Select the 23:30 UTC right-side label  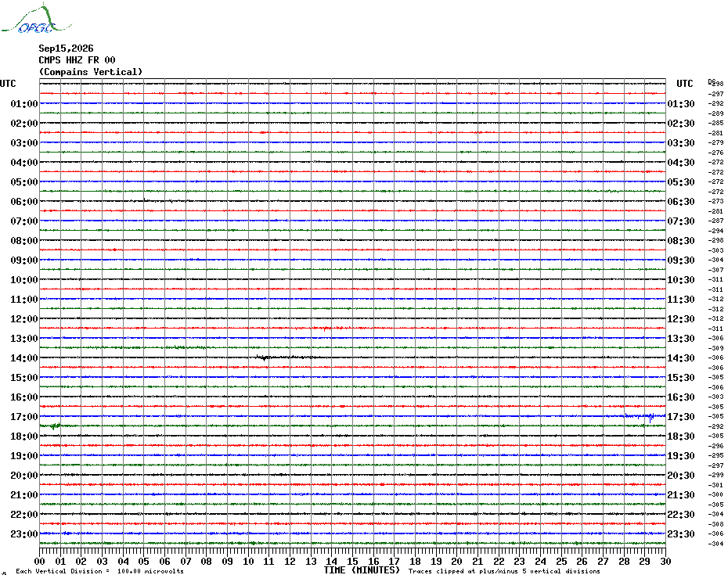(x=681, y=534)
